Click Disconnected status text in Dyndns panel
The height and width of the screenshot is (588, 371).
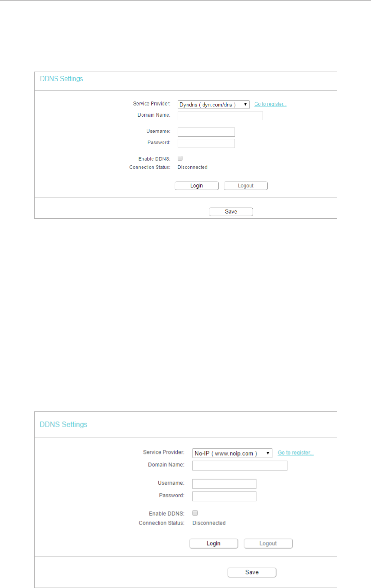click(192, 167)
